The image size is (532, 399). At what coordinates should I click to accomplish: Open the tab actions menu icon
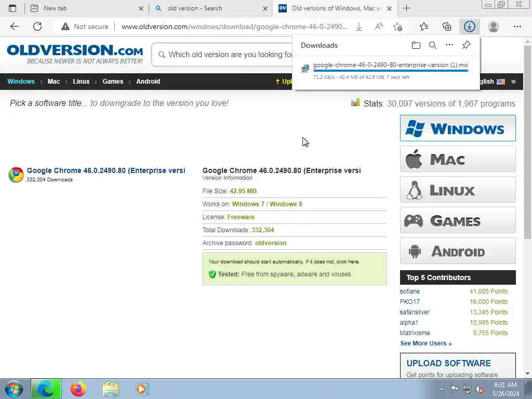coord(12,8)
